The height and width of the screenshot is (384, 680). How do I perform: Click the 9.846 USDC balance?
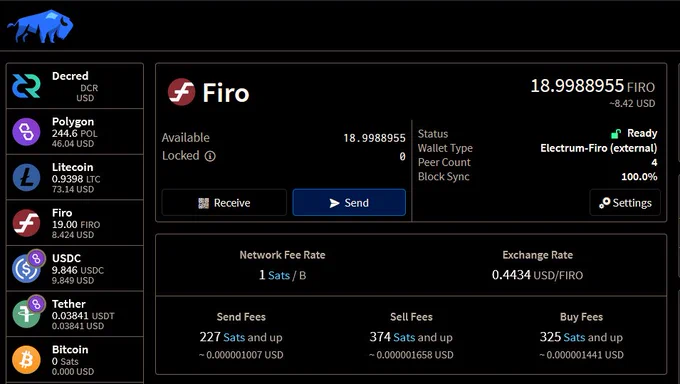pos(78,270)
